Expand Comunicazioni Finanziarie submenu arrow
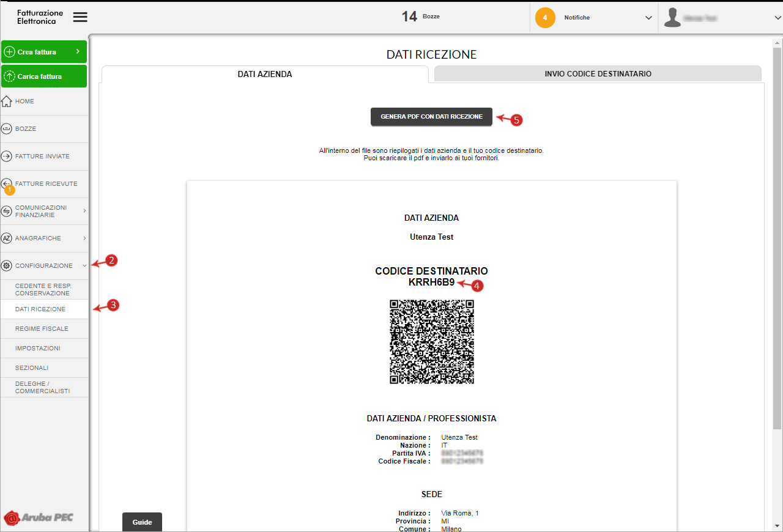This screenshot has height=532, width=783. click(x=84, y=211)
